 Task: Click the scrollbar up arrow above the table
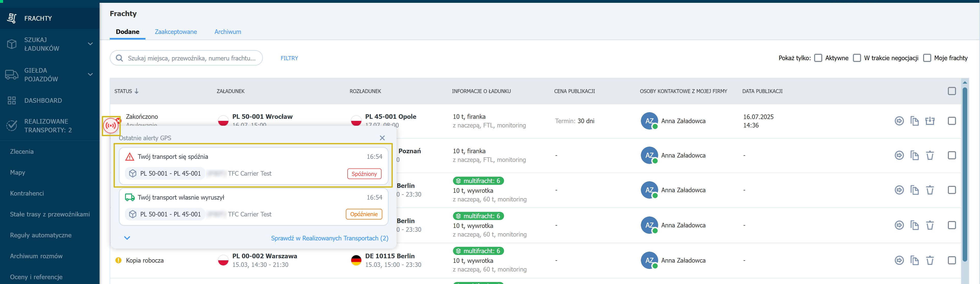(964, 82)
